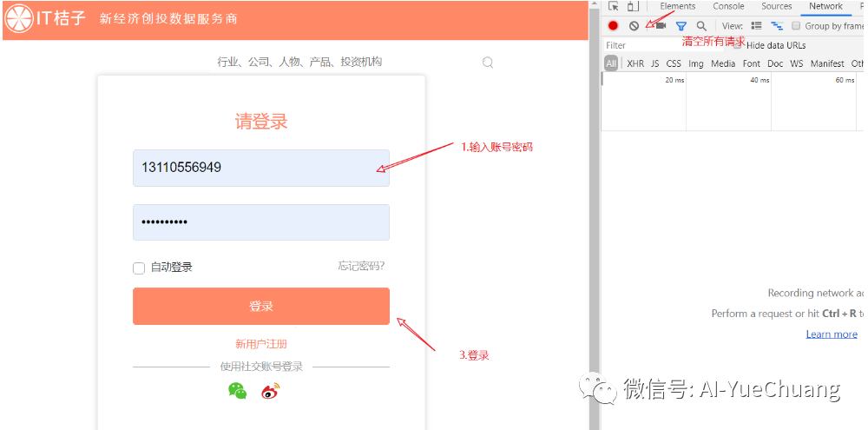Filter requests by Img
Image resolution: width=868 pixels, height=430 pixels.
tap(696, 63)
